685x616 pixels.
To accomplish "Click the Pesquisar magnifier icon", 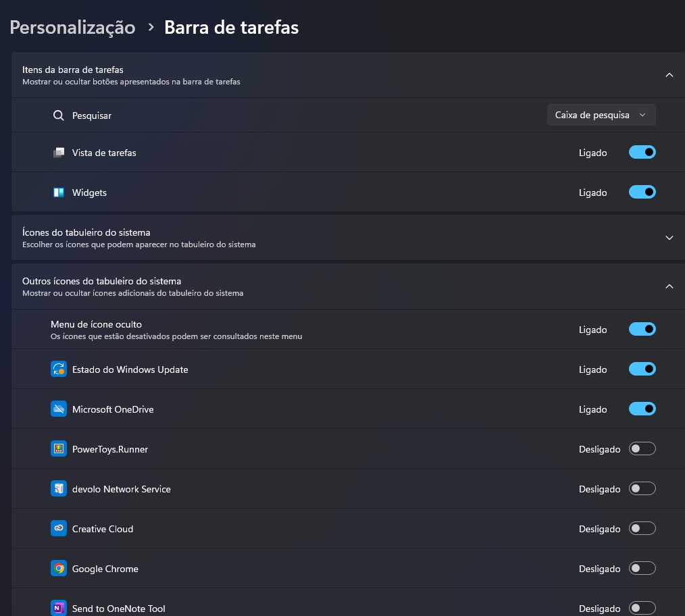I will (x=59, y=115).
